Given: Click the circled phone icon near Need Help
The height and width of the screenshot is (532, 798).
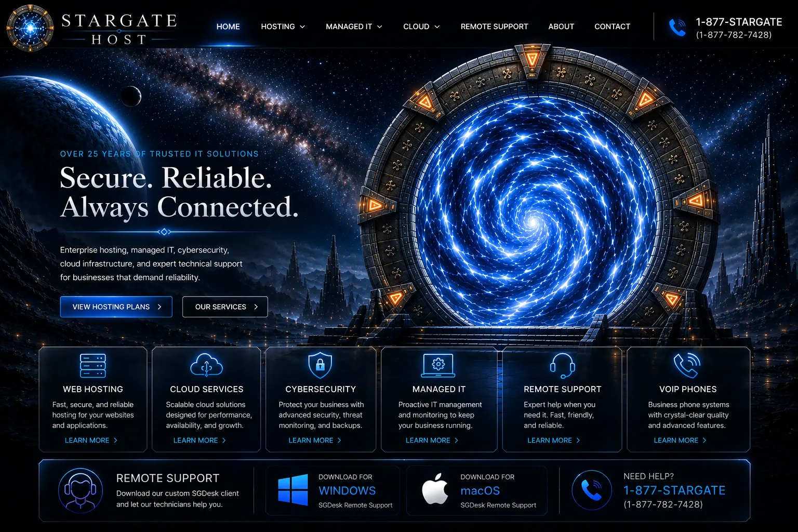Looking at the screenshot, I should (x=592, y=490).
